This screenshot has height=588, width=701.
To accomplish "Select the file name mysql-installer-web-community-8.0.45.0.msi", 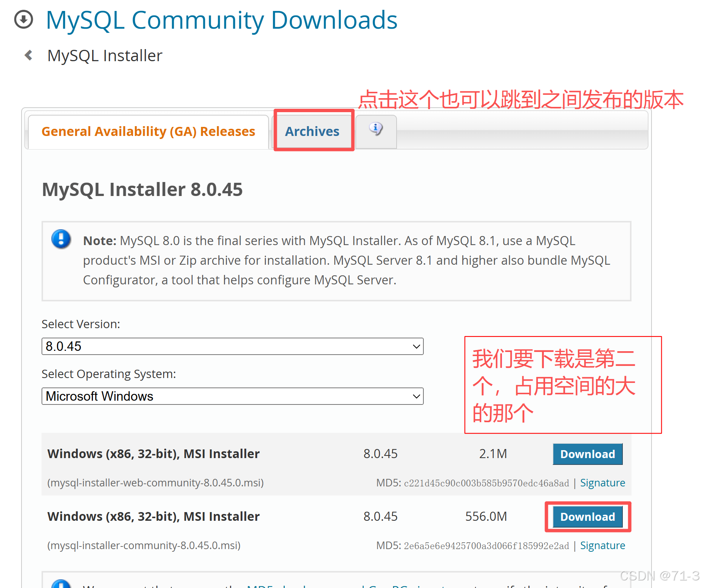I will coord(156,483).
